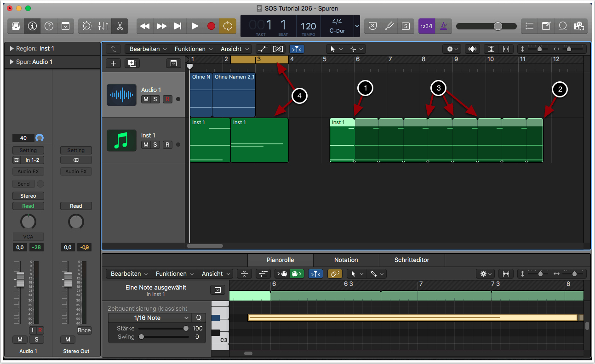The image size is (595, 364).
Task: Click the green Inst 1 track icon
Action: point(121,140)
